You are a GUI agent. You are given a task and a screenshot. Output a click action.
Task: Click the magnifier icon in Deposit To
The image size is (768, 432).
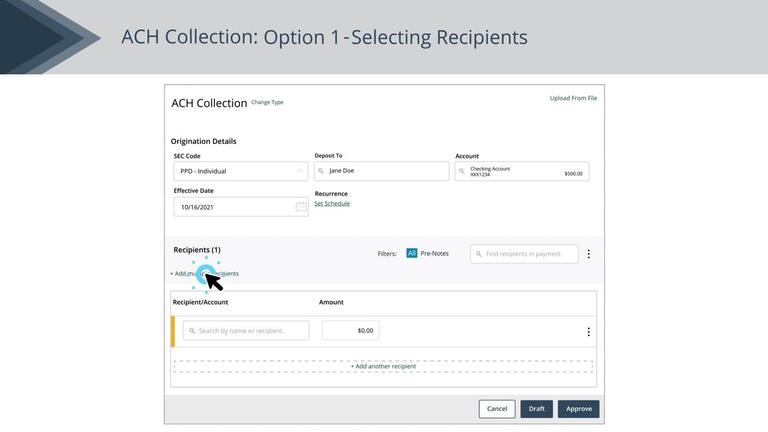321,171
